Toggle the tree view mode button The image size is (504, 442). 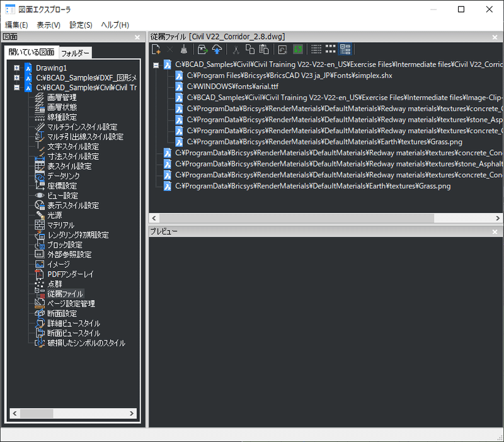(x=345, y=50)
